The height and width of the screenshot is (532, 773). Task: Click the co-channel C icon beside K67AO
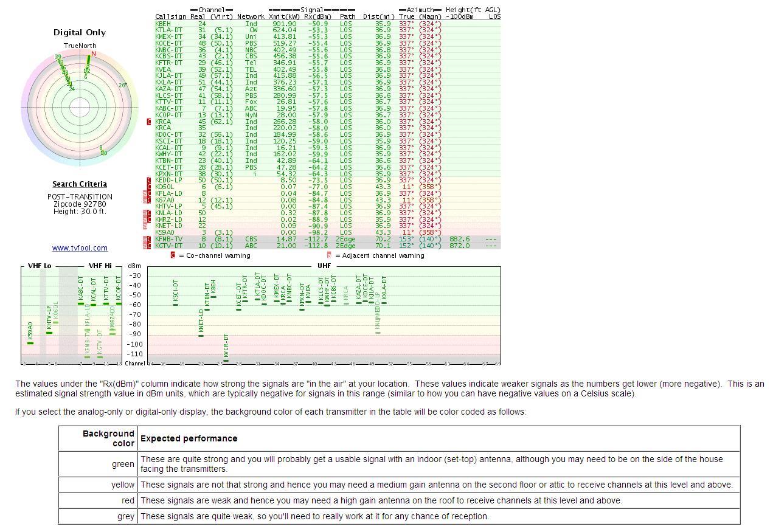pos(150,200)
